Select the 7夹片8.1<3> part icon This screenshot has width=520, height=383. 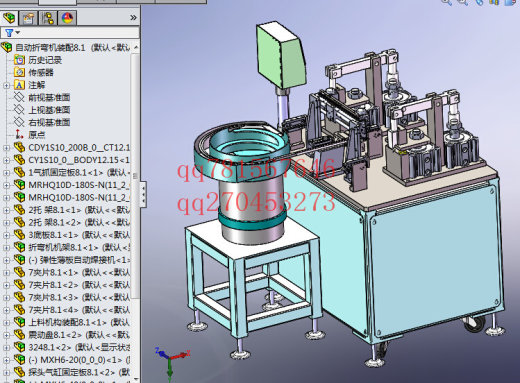tap(19, 297)
